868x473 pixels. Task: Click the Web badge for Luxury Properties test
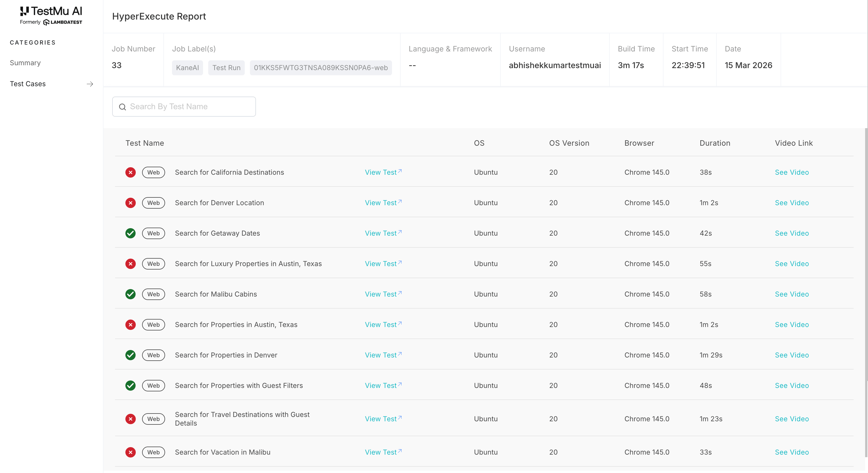153,264
